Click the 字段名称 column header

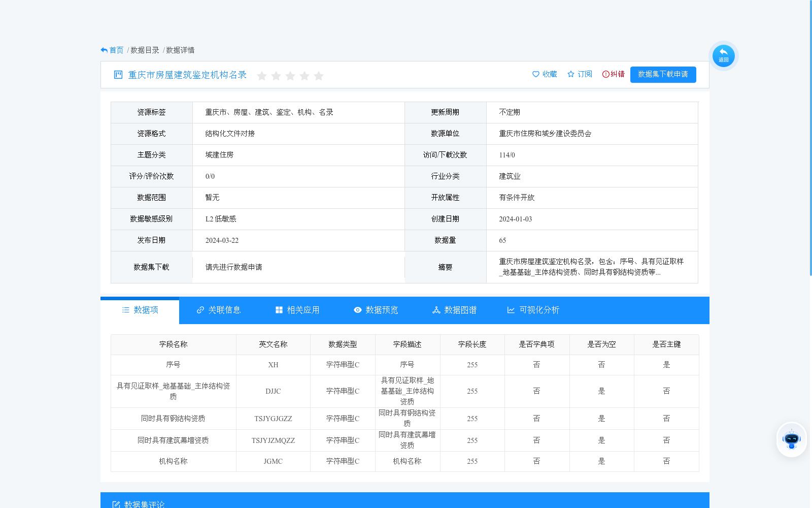pos(173,344)
